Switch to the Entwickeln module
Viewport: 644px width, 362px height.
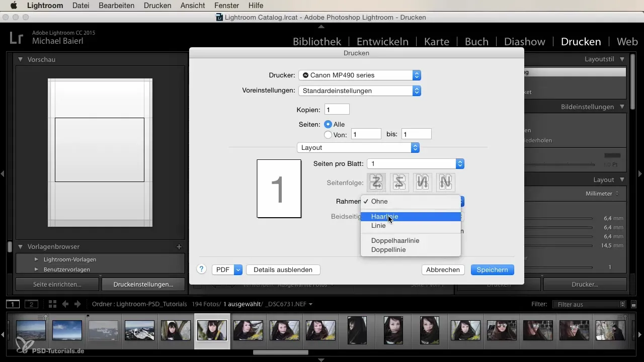[x=382, y=42]
